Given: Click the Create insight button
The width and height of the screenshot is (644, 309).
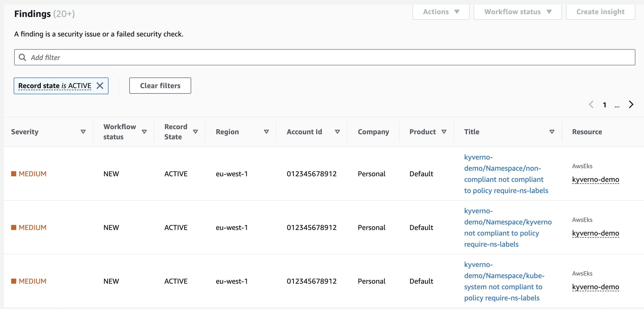Looking at the screenshot, I should click(x=600, y=12).
